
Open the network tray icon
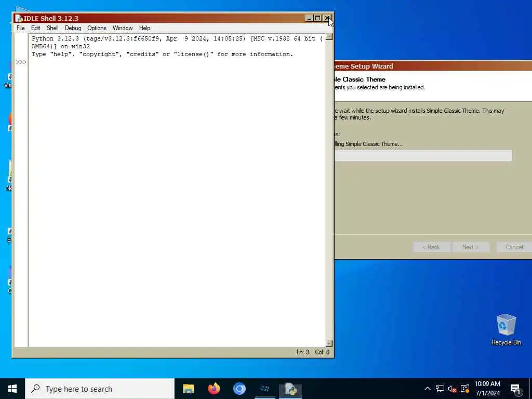click(440, 389)
